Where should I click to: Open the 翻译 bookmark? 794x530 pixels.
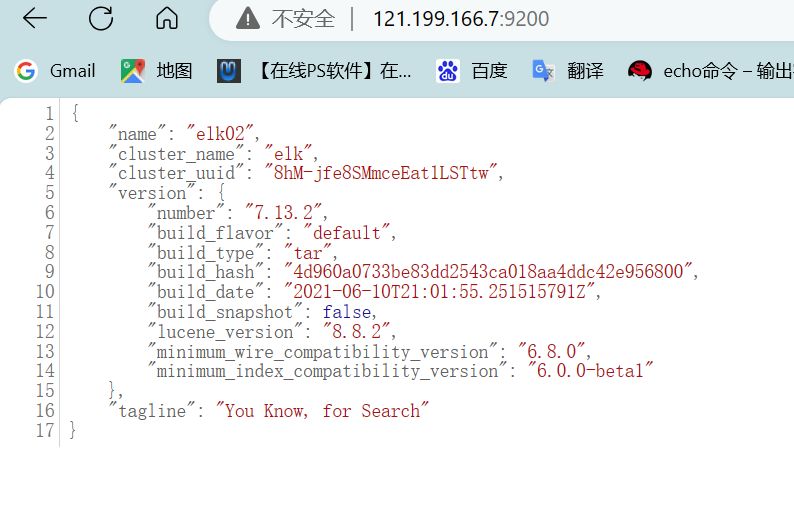click(585, 71)
